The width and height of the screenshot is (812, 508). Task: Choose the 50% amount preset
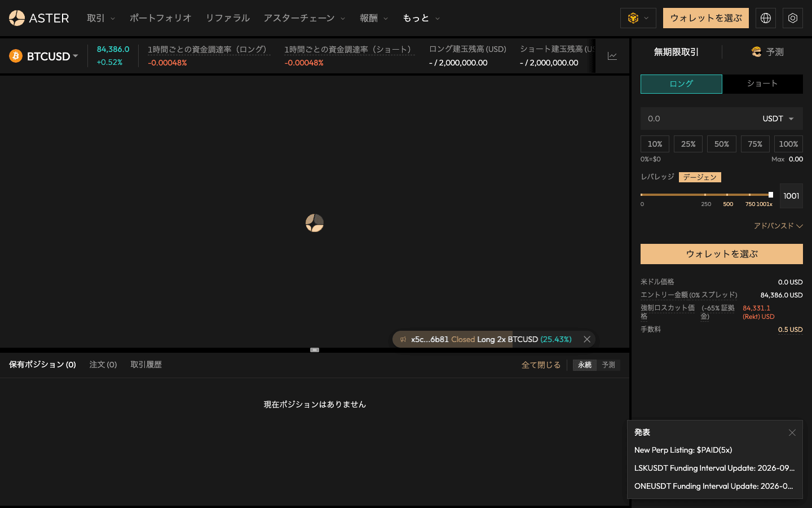tap(722, 144)
